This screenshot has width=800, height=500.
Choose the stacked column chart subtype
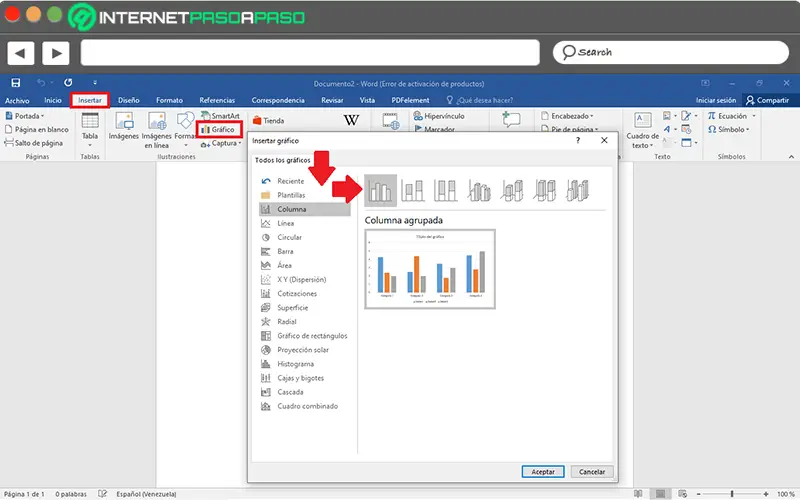click(x=413, y=191)
